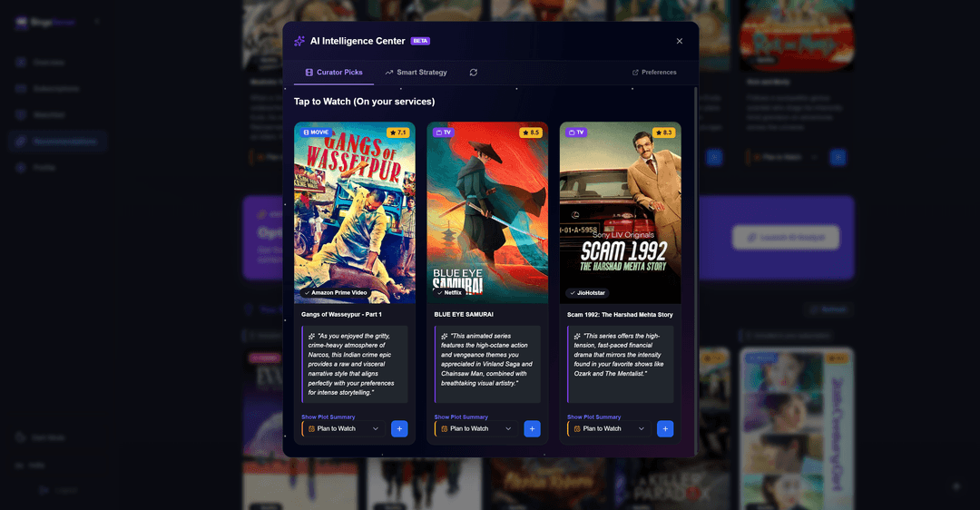Viewport: 980px width, 510px height.
Task: Click the AI quote mentioning Ozark and The Mentalist
Action: [x=620, y=365]
